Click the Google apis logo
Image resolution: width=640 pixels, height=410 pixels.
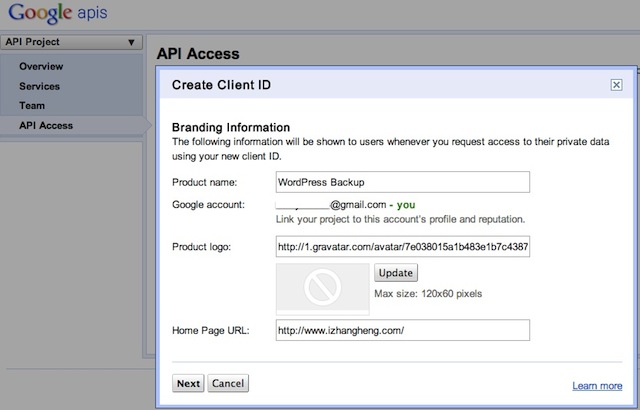pyautogui.click(x=58, y=13)
